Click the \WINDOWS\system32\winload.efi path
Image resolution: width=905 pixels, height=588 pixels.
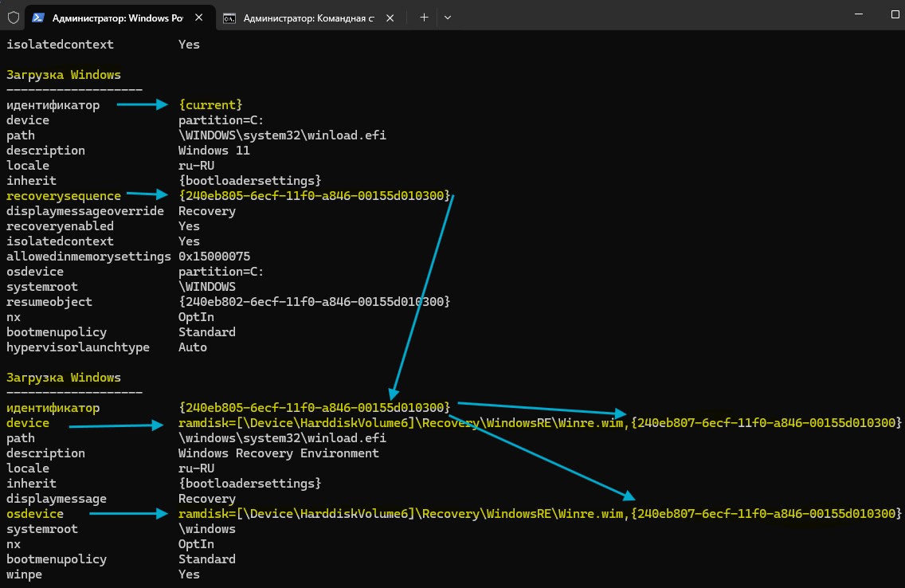tap(282, 135)
